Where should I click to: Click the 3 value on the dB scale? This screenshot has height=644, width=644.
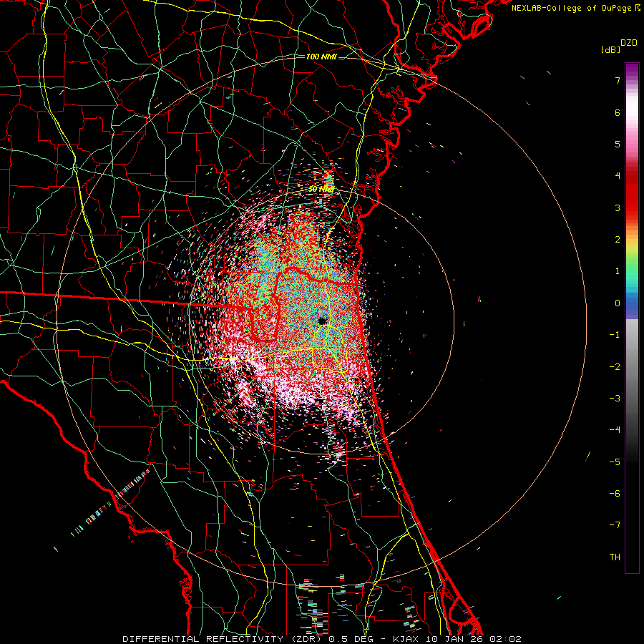(x=618, y=208)
